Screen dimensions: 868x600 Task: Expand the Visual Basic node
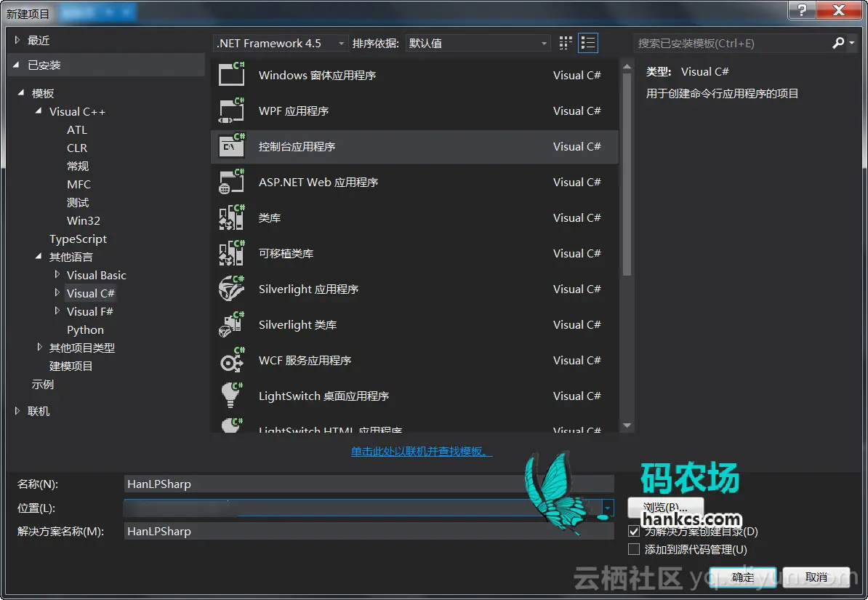[57, 274]
